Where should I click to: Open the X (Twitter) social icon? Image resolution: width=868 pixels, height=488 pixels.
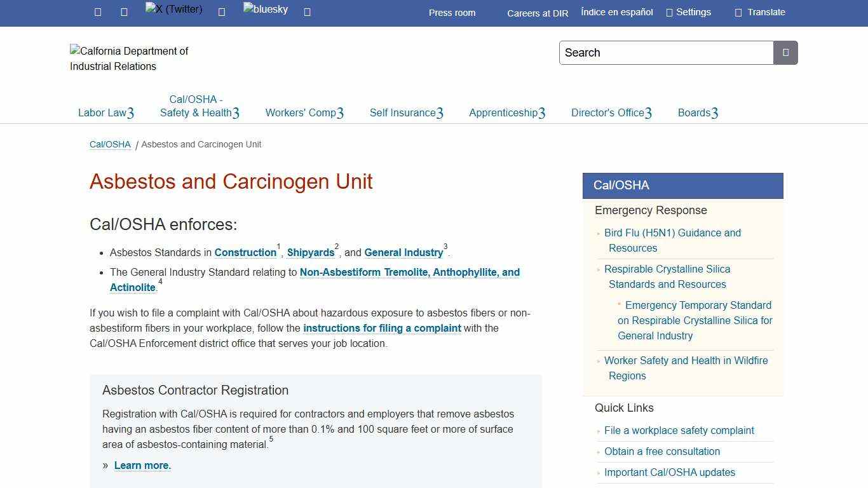click(173, 10)
